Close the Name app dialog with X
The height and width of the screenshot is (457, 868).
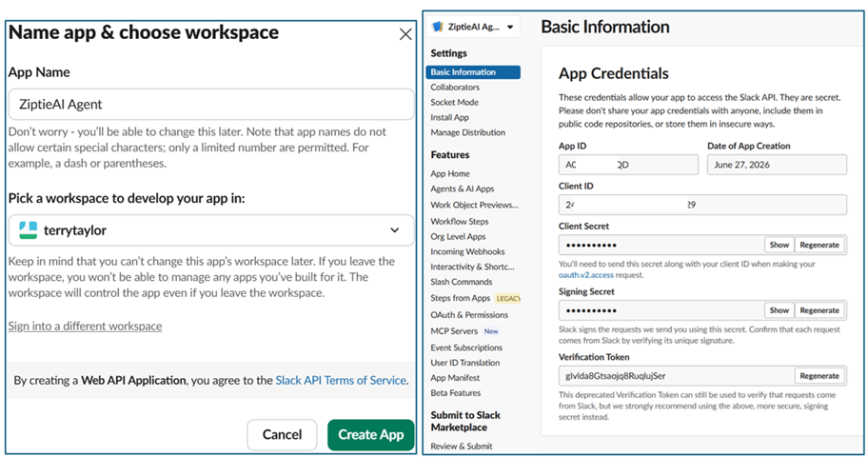pos(405,34)
